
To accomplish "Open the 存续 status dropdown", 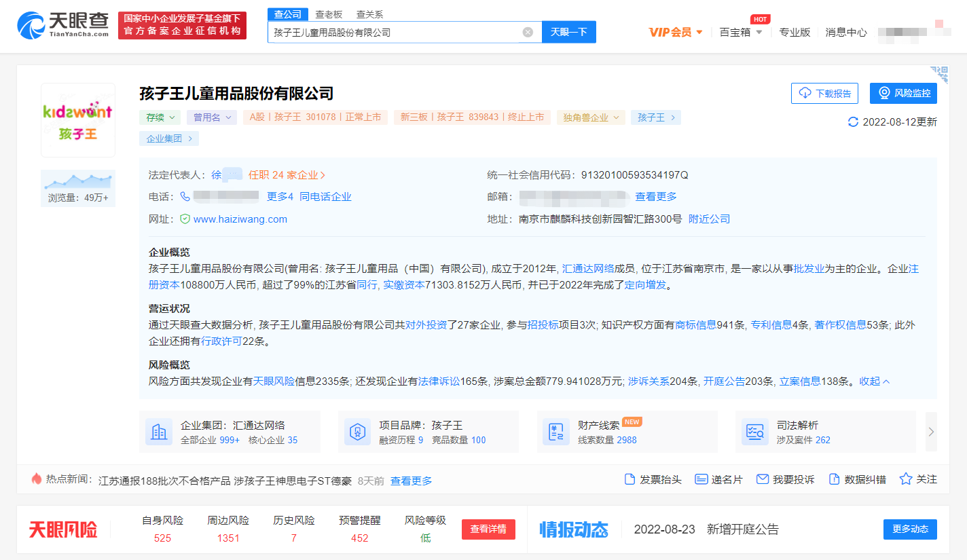I will [160, 117].
